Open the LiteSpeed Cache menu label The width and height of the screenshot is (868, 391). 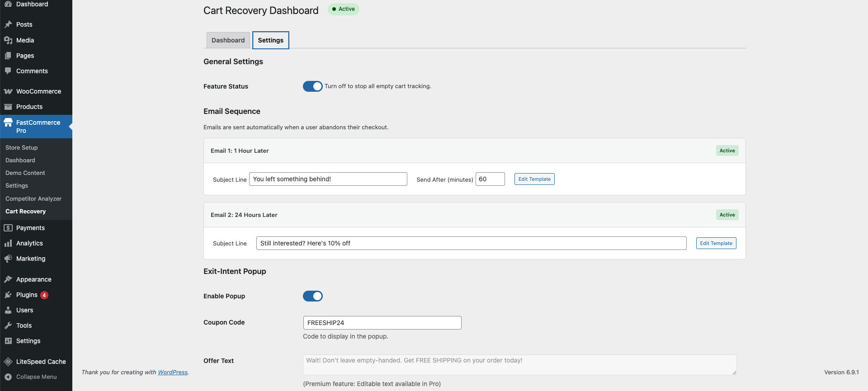click(x=41, y=362)
